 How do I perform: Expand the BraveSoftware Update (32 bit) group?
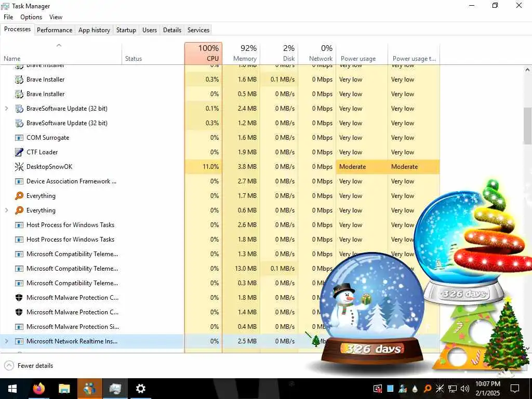[6, 109]
